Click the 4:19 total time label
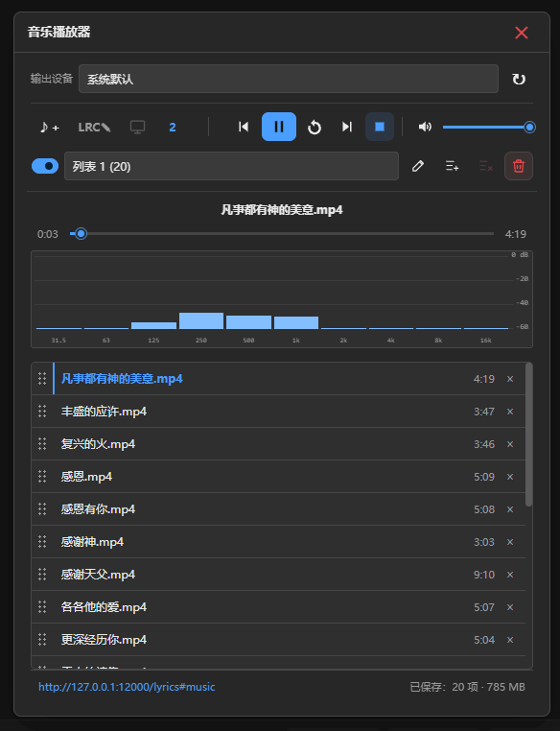 [x=515, y=234]
